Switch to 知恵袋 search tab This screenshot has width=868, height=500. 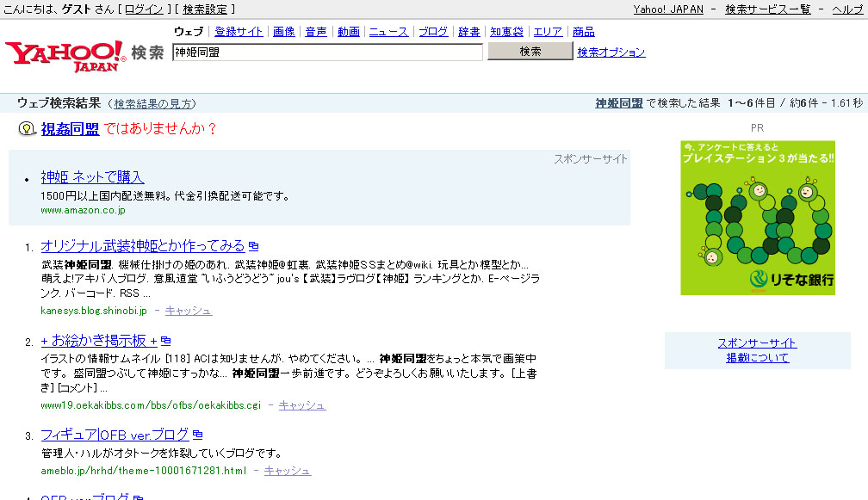[506, 32]
